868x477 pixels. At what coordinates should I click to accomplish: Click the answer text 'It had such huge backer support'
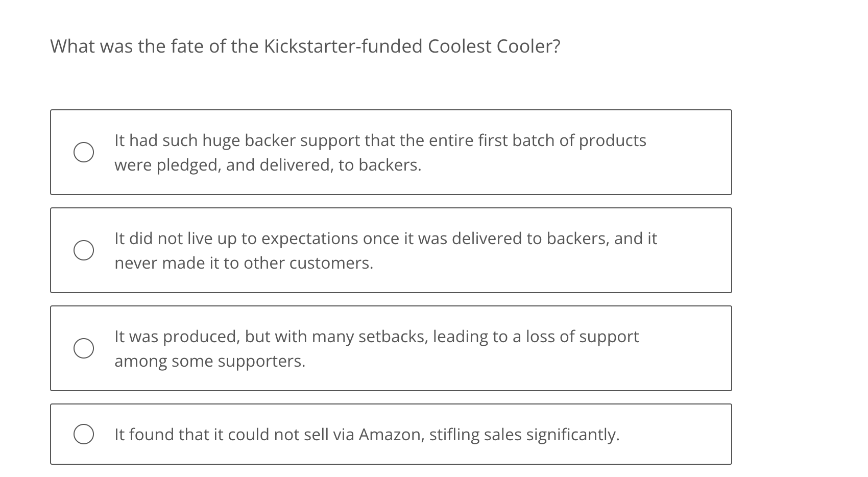click(204, 140)
